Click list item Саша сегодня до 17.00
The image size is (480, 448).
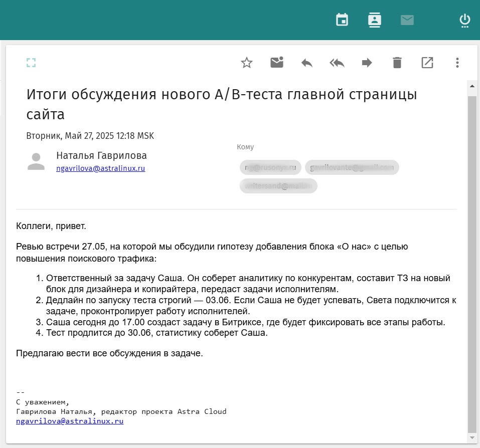(x=245, y=322)
